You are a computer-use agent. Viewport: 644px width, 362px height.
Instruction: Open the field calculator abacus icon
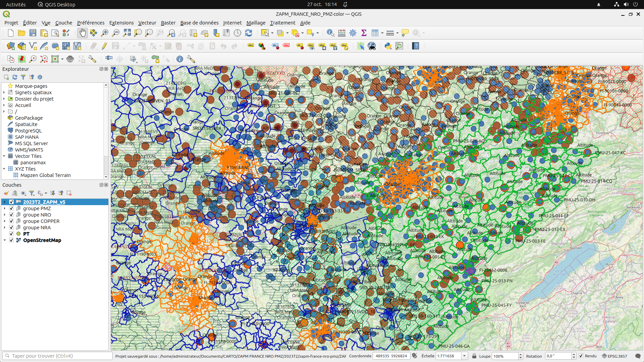pyautogui.click(x=342, y=33)
